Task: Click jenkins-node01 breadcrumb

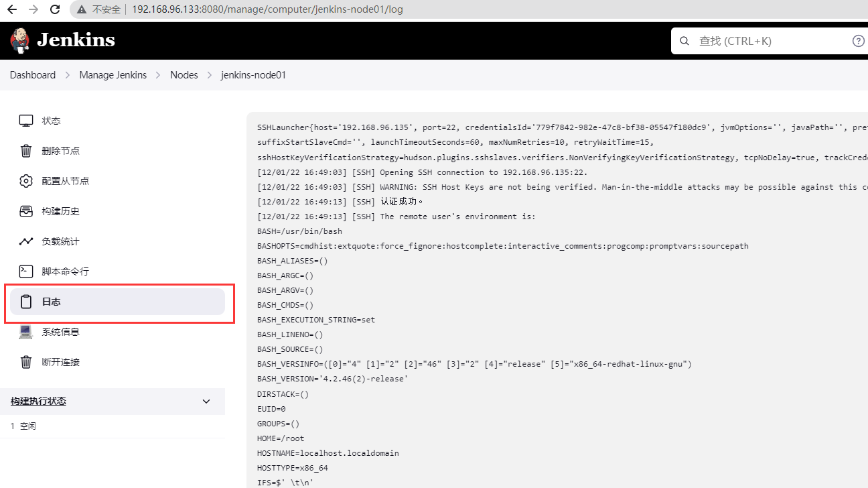Action: tap(253, 75)
